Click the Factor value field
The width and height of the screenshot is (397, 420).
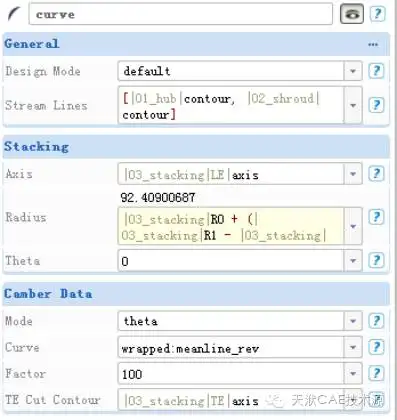point(231,374)
